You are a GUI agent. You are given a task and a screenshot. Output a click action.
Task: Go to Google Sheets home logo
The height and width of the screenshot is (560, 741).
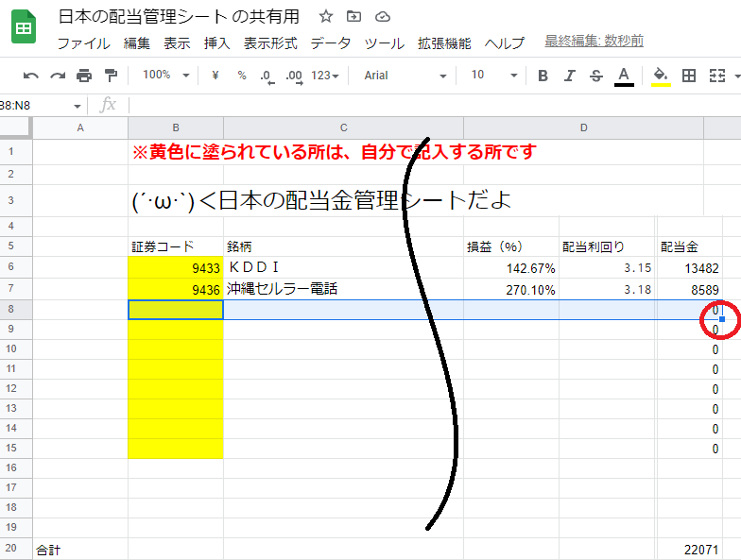[x=25, y=28]
